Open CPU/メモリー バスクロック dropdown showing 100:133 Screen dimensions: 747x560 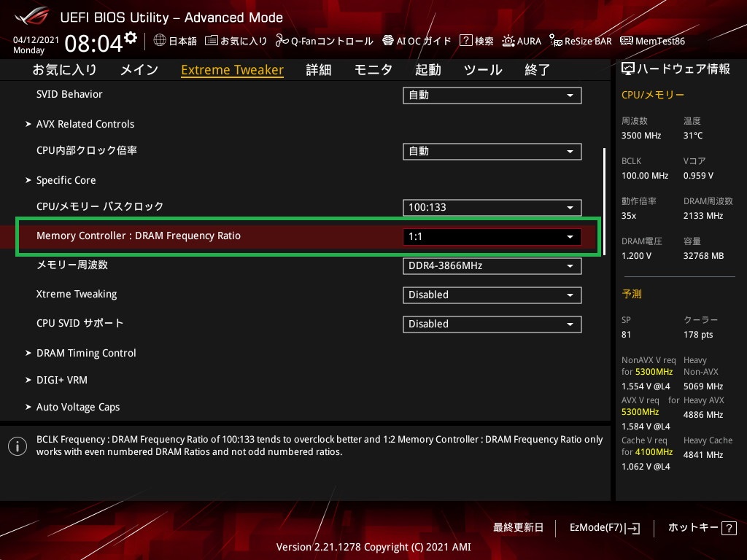coord(492,208)
